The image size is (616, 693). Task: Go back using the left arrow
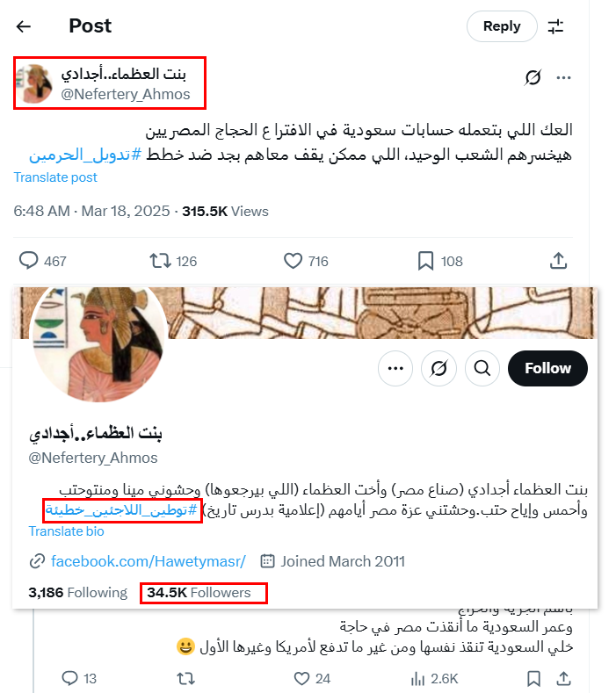[24, 26]
